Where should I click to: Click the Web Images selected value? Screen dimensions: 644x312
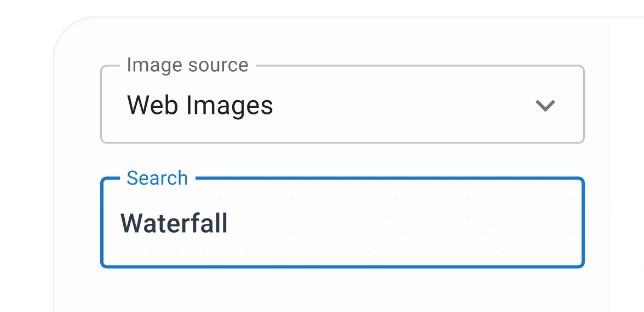point(200,105)
